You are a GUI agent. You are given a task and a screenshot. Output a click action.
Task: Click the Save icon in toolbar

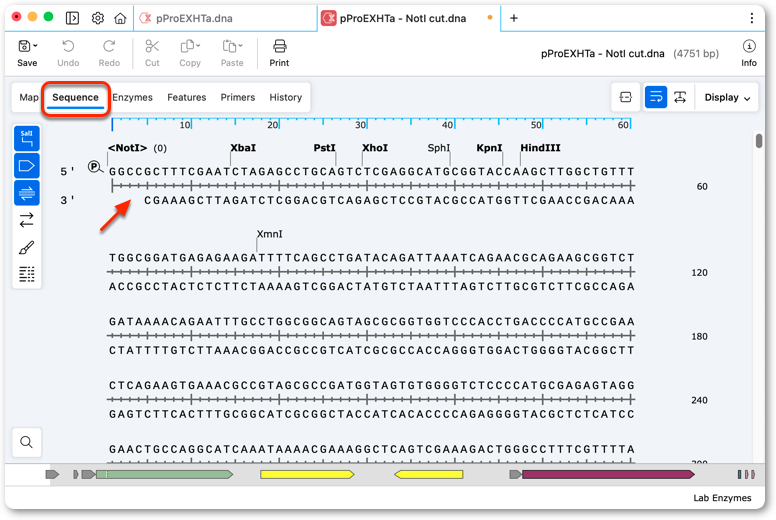24,46
